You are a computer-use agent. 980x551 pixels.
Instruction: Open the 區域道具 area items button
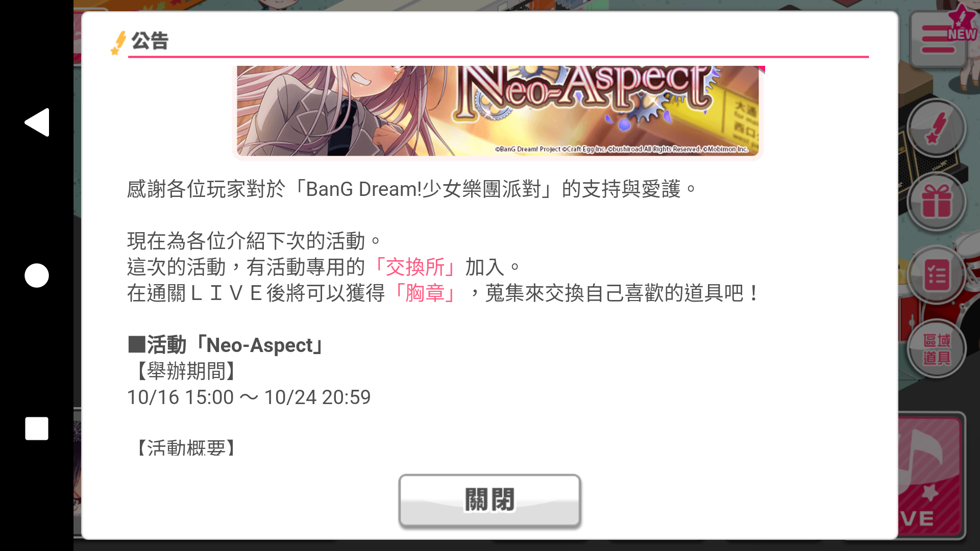click(936, 349)
